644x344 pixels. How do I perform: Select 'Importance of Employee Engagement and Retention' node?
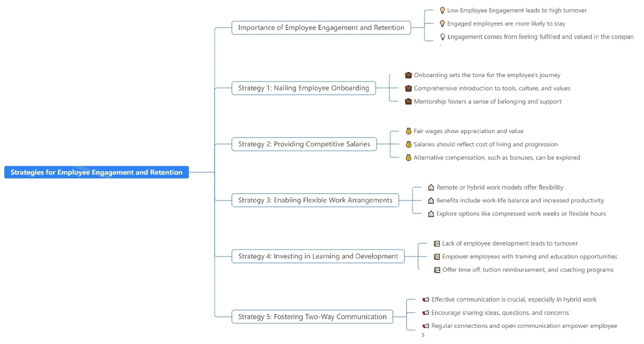click(x=321, y=28)
